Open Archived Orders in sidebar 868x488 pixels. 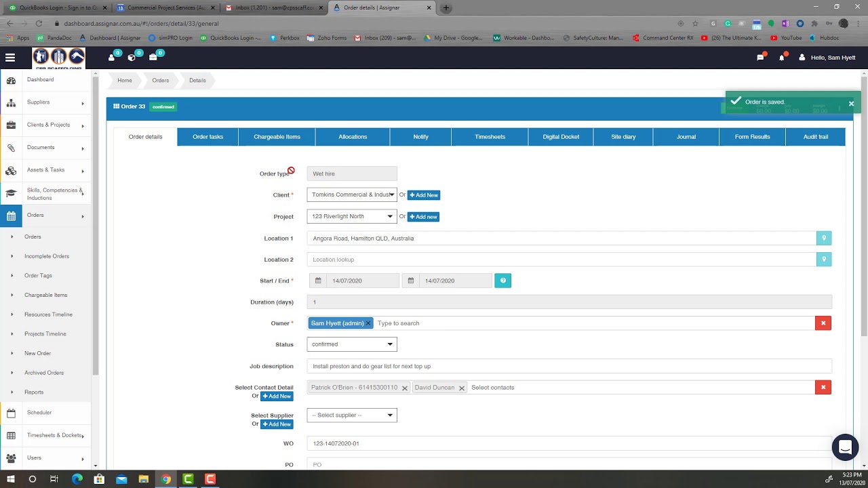[x=44, y=373]
